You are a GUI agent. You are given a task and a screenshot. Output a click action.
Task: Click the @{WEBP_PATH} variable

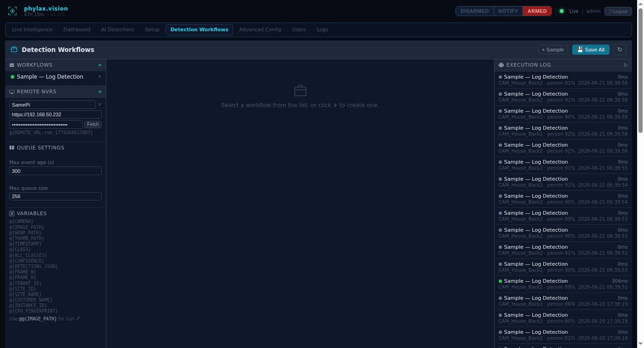click(x=25, y=233)
